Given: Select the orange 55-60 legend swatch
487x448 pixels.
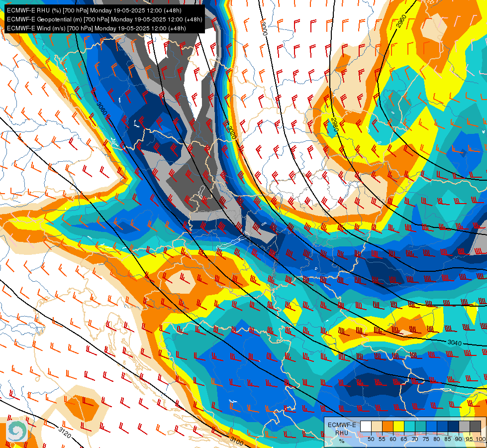Looking at the screenshot, I should coord(388,426).
